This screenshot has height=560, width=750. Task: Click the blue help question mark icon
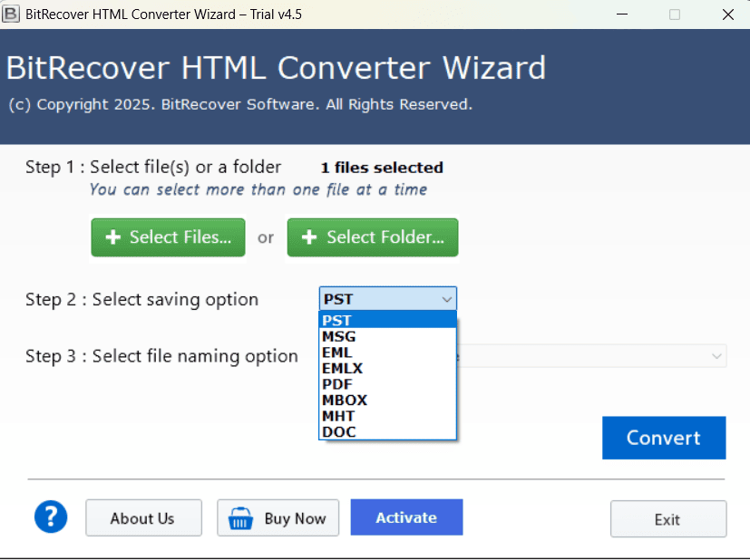pos(51,517)
